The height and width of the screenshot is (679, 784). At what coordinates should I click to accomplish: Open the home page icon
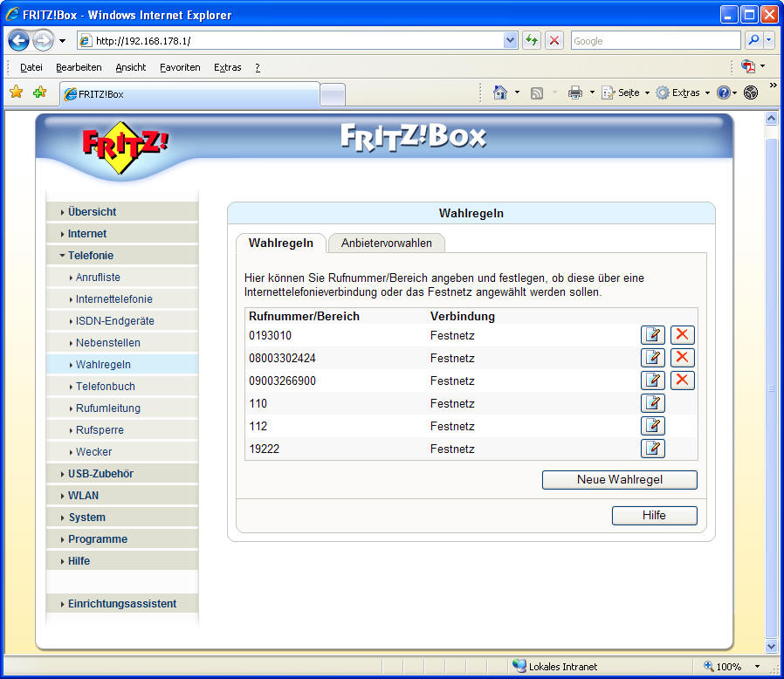tap(500, 93)
